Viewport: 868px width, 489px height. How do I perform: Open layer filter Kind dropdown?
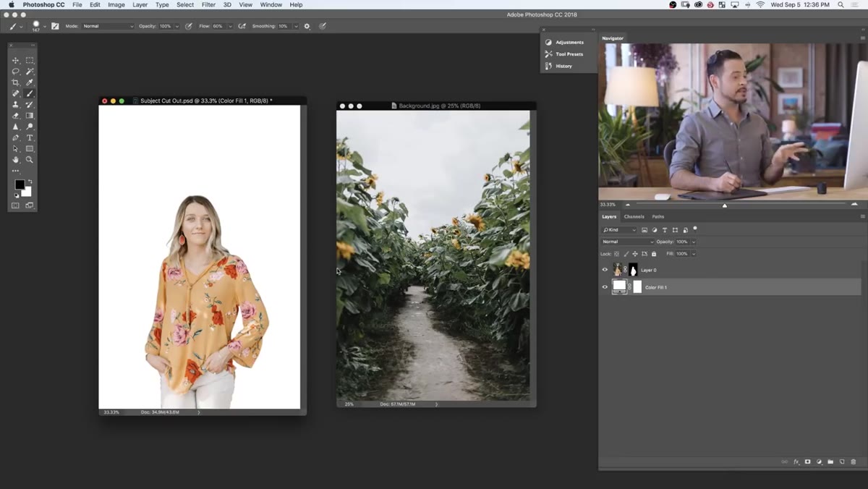click(619, 230)
